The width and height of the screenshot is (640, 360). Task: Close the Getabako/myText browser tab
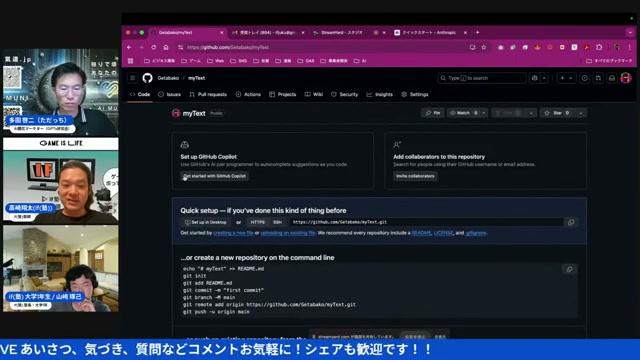coord(222,33)
